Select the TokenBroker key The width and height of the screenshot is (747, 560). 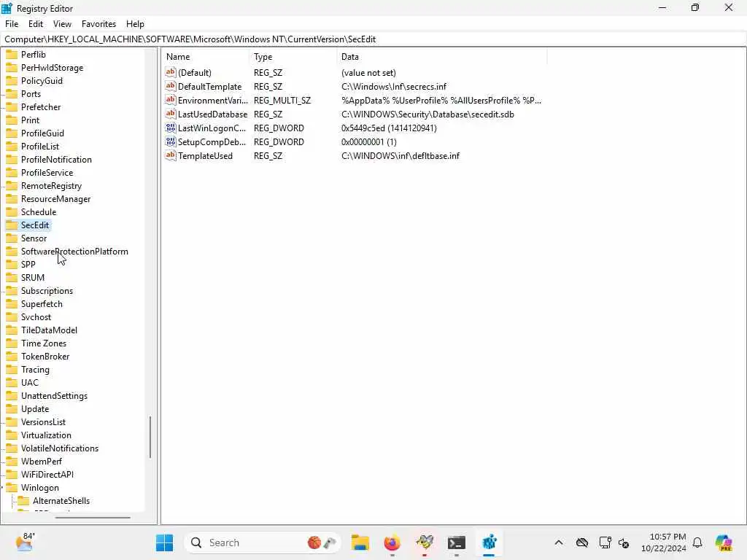(45, 356)
